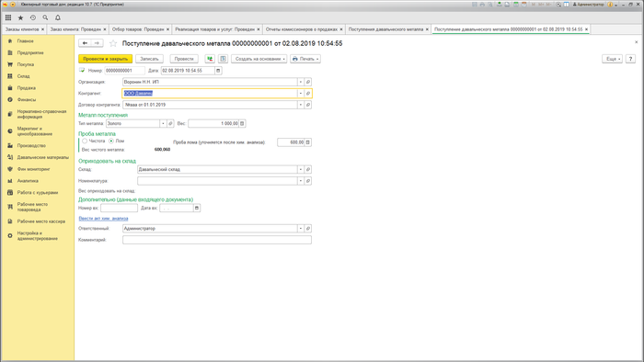The height and width of the screenshot is (362, 644).
Task: Open the document structure report icon
Action: tap(223, 59)
